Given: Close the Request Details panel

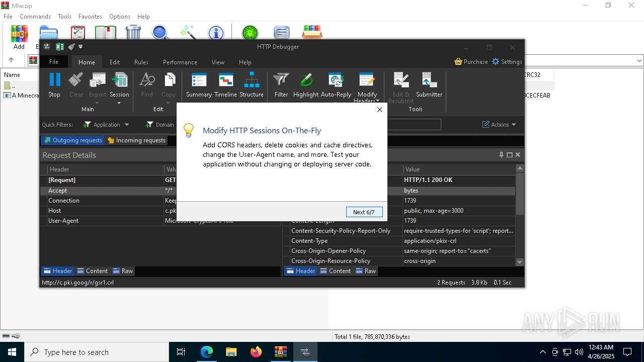Looking at the screenshot, I should tap(518, 155).
